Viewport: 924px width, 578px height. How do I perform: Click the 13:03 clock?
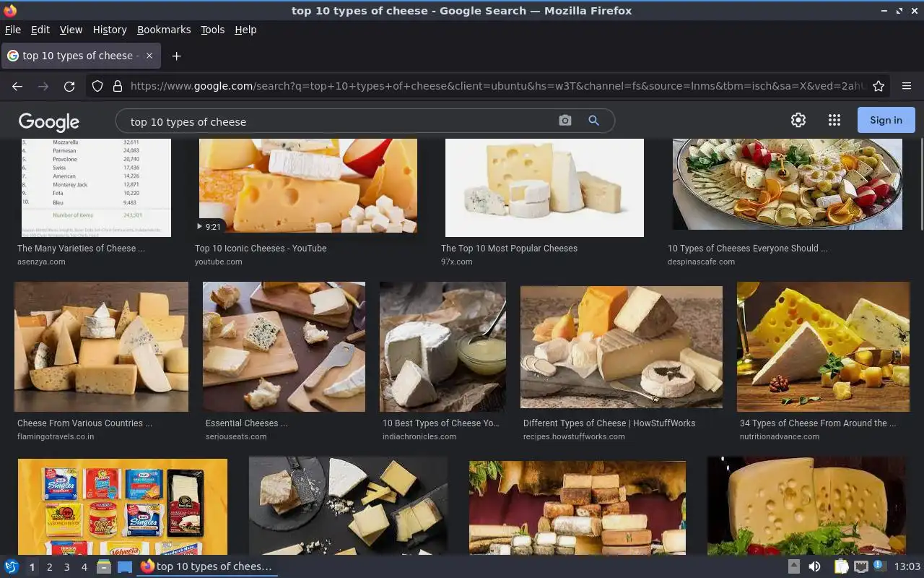click(x=907, y=566)
